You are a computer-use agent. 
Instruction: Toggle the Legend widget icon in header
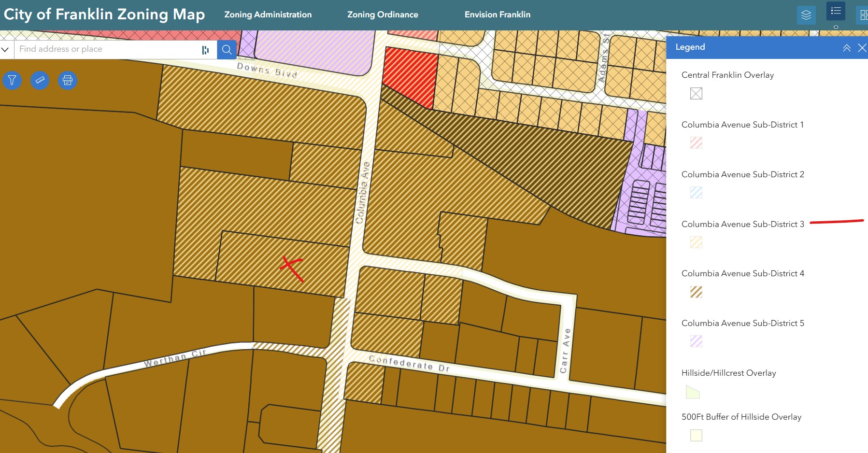pyautogui.click(x=836, y=12)
